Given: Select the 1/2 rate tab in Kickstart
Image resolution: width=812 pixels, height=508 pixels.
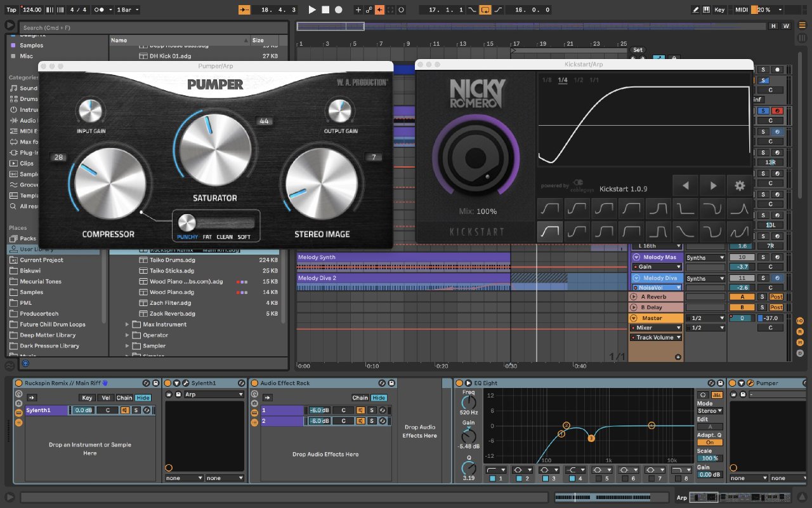Looking at the screenshot, I should pyautogui.click(x=579, y=80).
